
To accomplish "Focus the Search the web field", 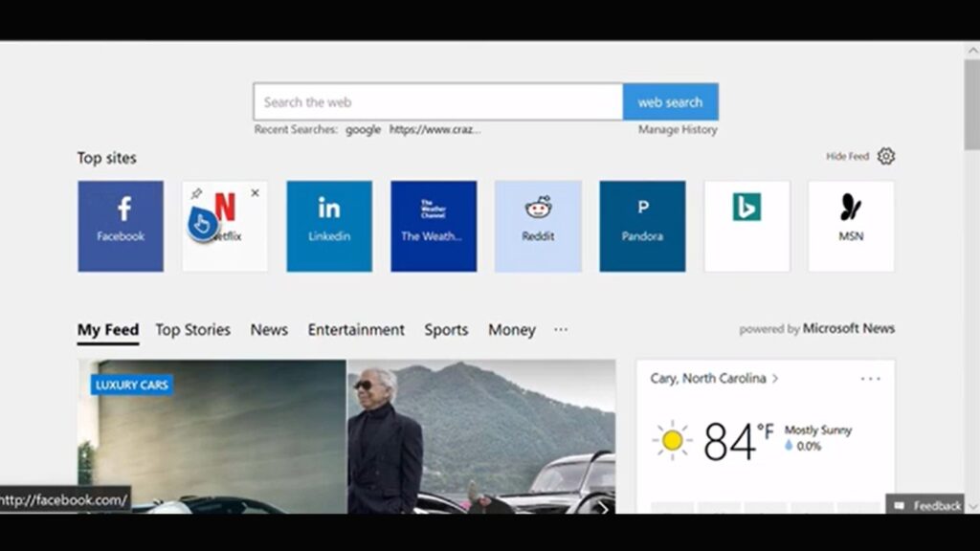I will [437, 102].
